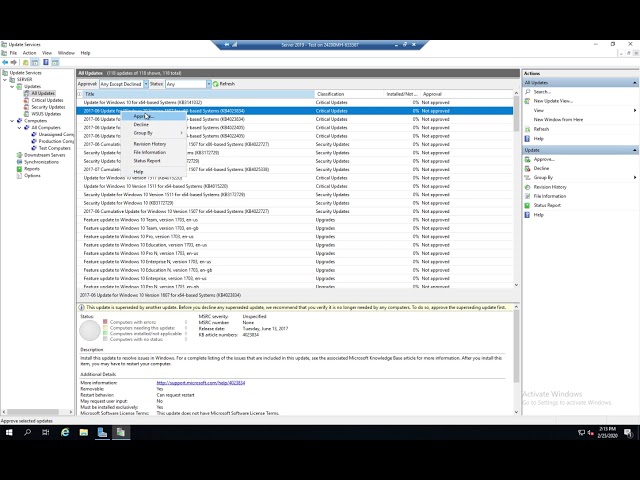Select Unassigned Computers in the tree
Viewport: 640px width, 480px height.
tap(56, 134)
